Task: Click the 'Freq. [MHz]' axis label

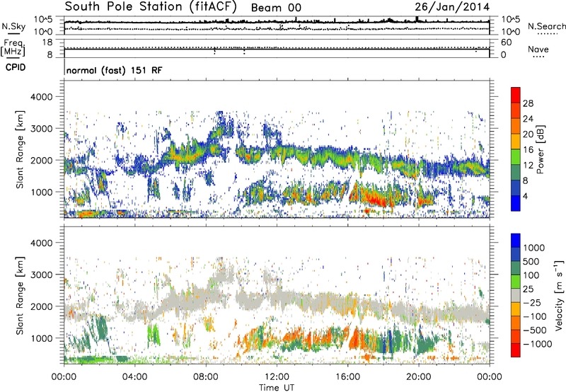Action: (x=13, y=47)
